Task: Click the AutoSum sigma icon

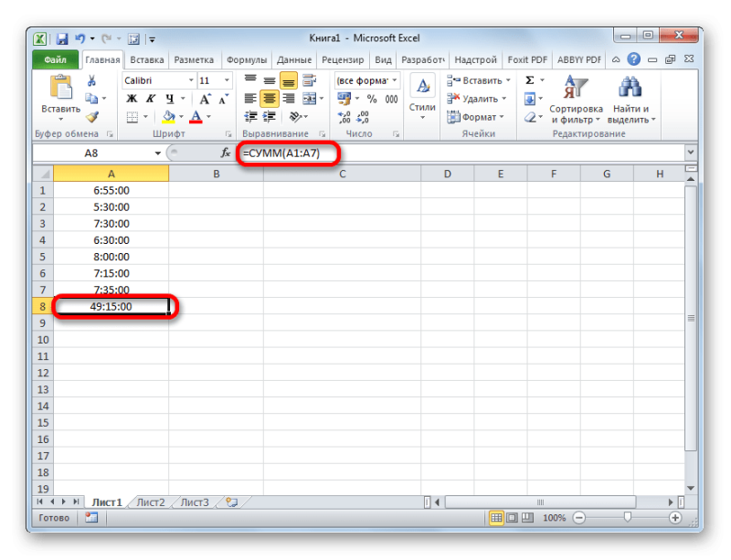Action: [530, 80]
